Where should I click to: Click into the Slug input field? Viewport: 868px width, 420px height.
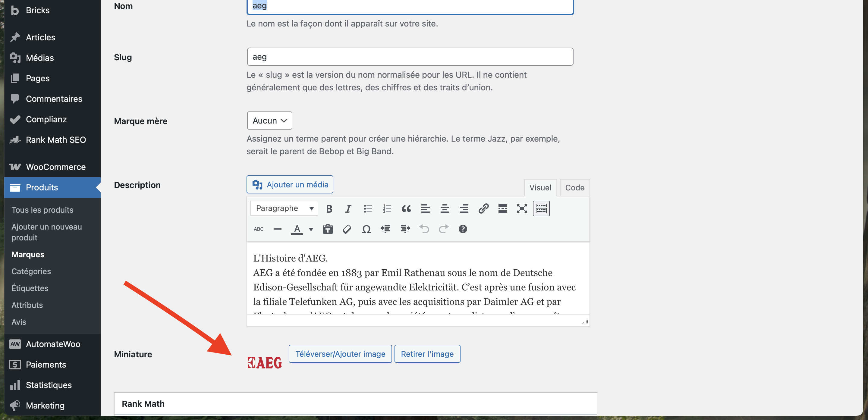[x=410, y=57]
